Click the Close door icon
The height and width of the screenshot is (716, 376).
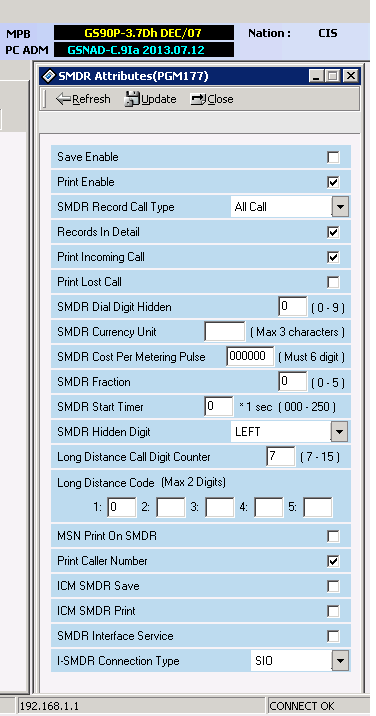click(x=199, y=99)
